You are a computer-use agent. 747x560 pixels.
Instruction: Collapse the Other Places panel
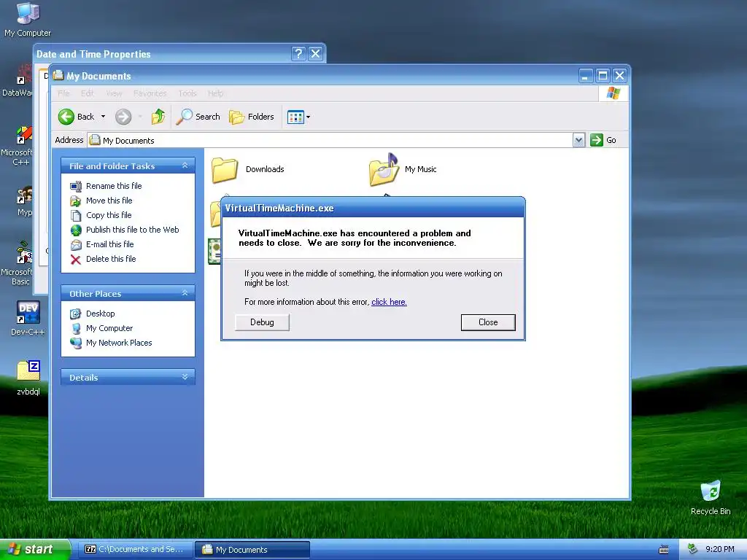185,293
